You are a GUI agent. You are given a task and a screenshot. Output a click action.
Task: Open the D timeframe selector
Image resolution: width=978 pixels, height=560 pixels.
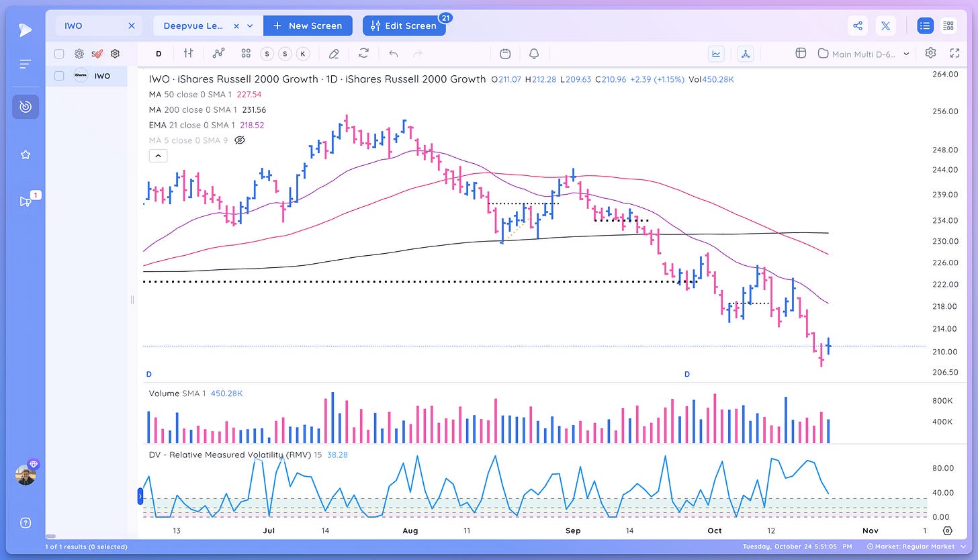tap(159, 54)
